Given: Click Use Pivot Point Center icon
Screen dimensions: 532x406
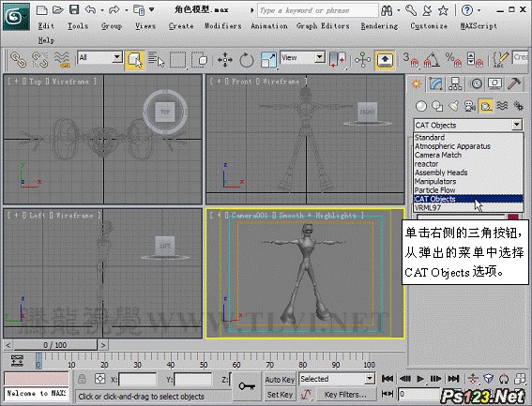Looking at the screenshot, I should click(x=338, y=59).
